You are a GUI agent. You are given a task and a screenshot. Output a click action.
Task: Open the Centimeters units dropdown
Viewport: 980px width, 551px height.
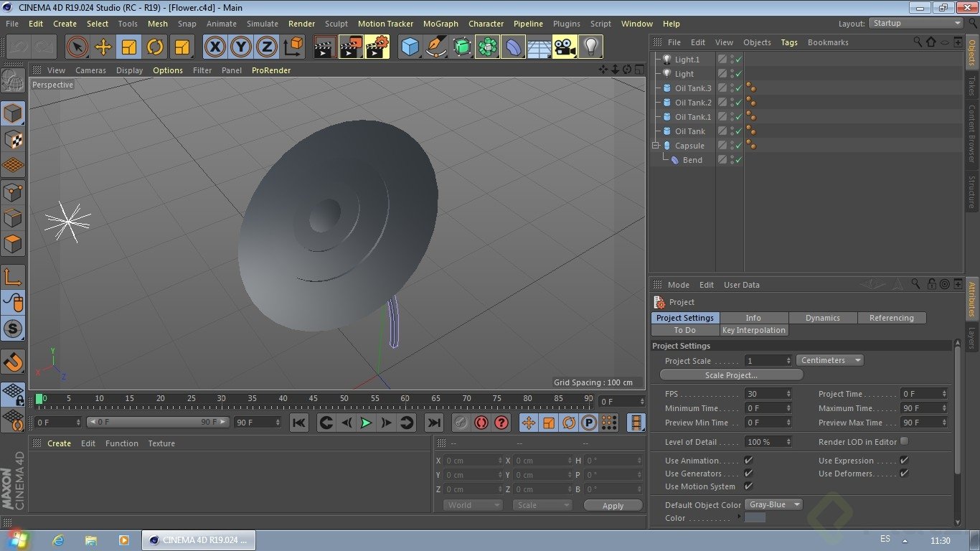(829, 360)
